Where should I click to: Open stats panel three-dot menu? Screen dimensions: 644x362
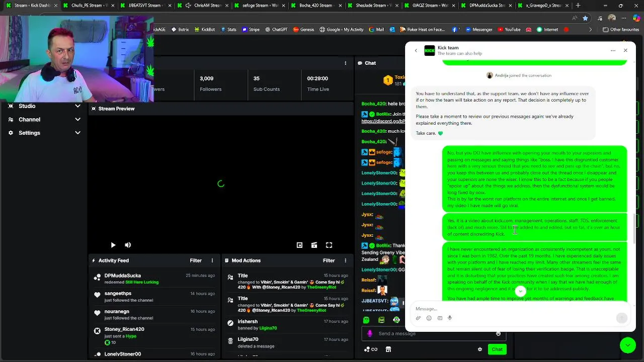tap(345, 63)
